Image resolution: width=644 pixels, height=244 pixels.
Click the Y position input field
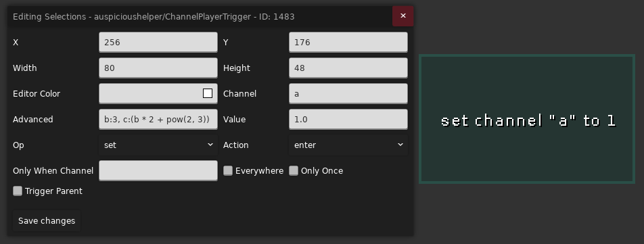348,42
